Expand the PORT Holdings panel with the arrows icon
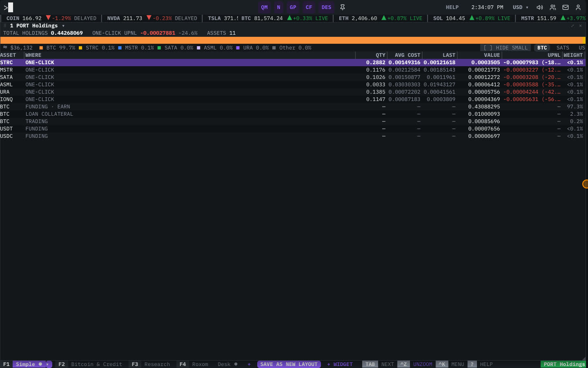588x368 pixels. click(572, 26)
